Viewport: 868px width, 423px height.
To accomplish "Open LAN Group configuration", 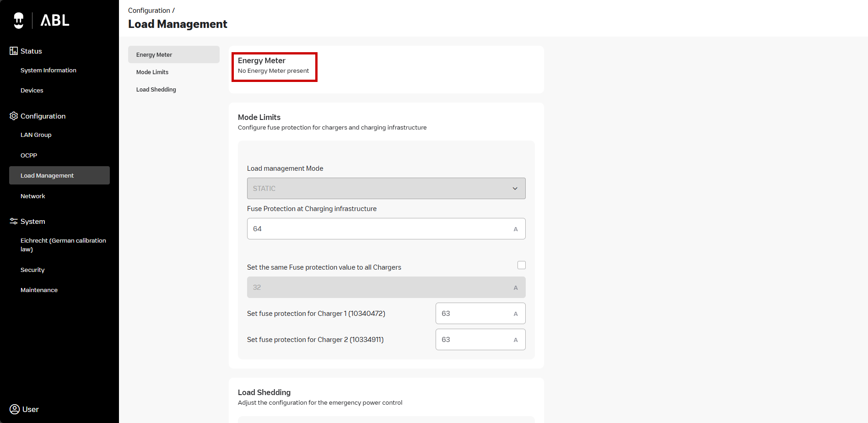I will point(36,135).
